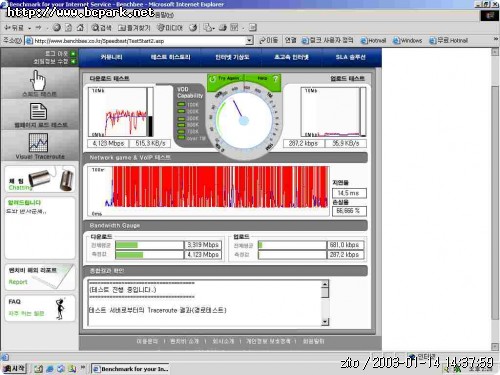The width and height of the screenshot is (500, 375).
Task: Expand the Back button history dropdown arrow
Action: click(x=29, y=28)
